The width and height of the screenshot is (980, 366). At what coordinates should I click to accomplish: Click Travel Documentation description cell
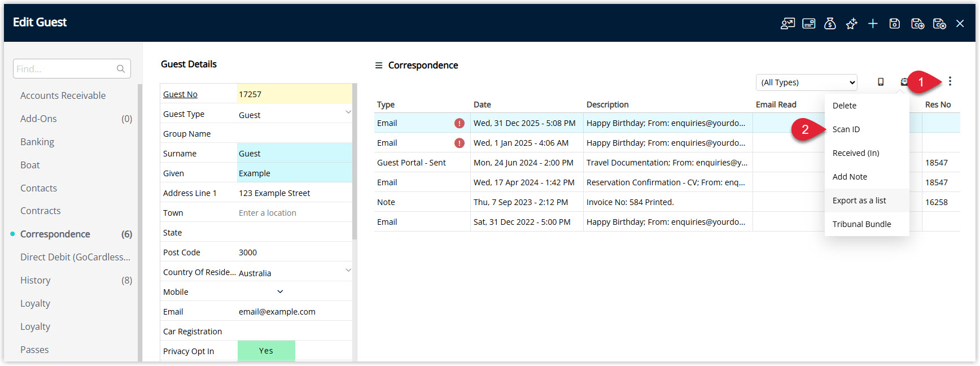(x=668, y=163)
